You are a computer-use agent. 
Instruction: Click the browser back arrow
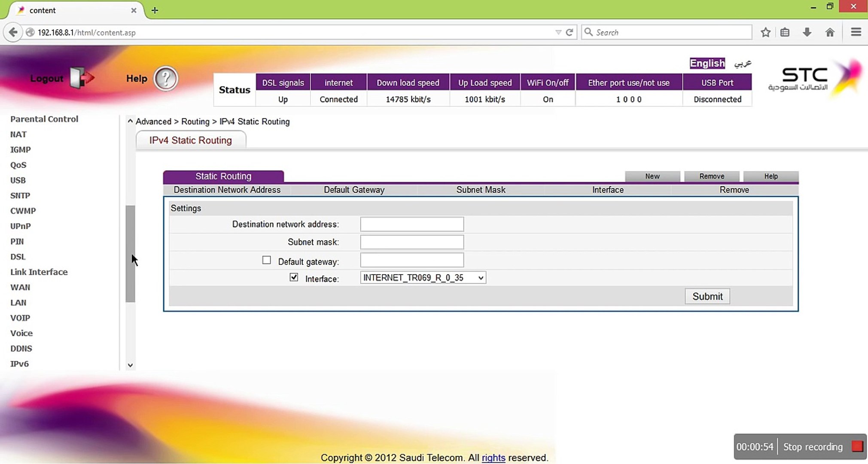[x=13, y=32]
